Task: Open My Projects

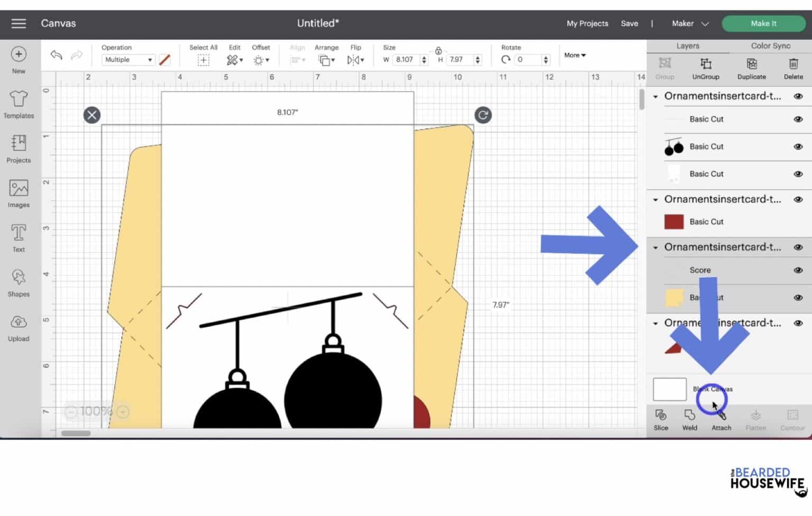Action: coord(587,23)
